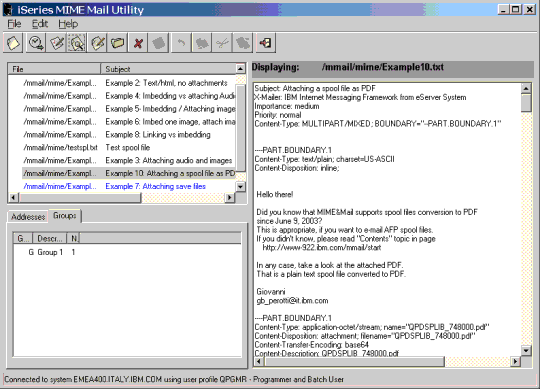This screenshot has width=540, height=389.
Task: Select the Example 6: Imbed one image row
Action: (x=128, y=122)
